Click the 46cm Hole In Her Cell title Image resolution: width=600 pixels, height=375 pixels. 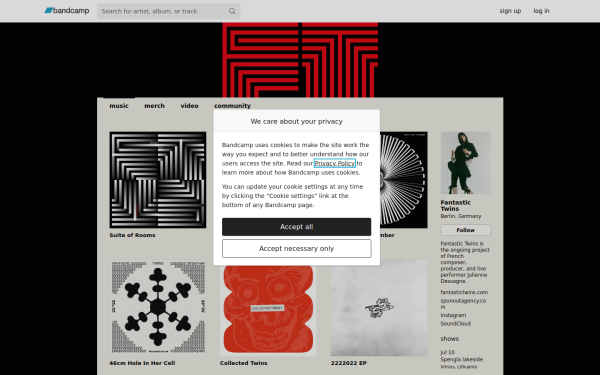[142, 363]
